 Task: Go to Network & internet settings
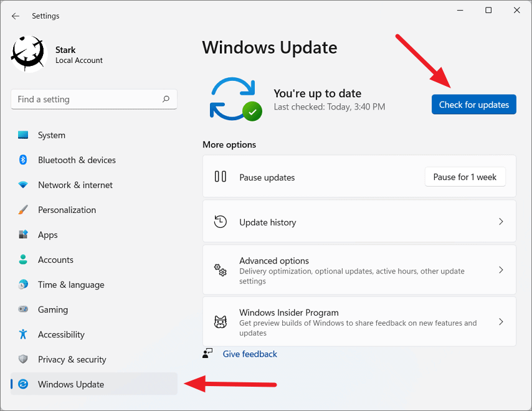[75, 185]
